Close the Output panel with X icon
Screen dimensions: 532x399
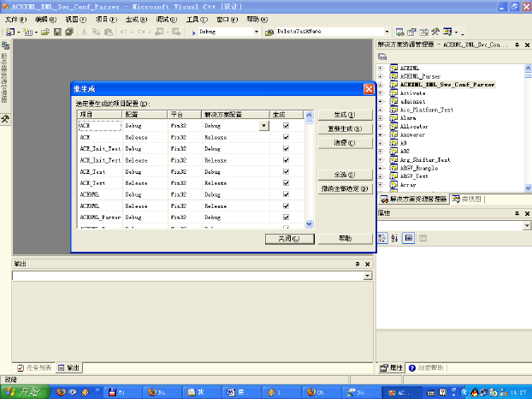point(368,265)
